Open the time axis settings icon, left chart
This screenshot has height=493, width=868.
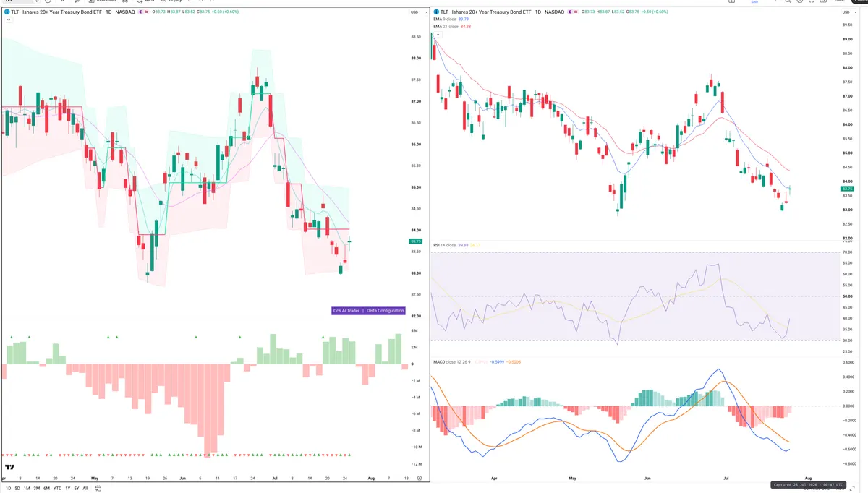pos(419,479)
